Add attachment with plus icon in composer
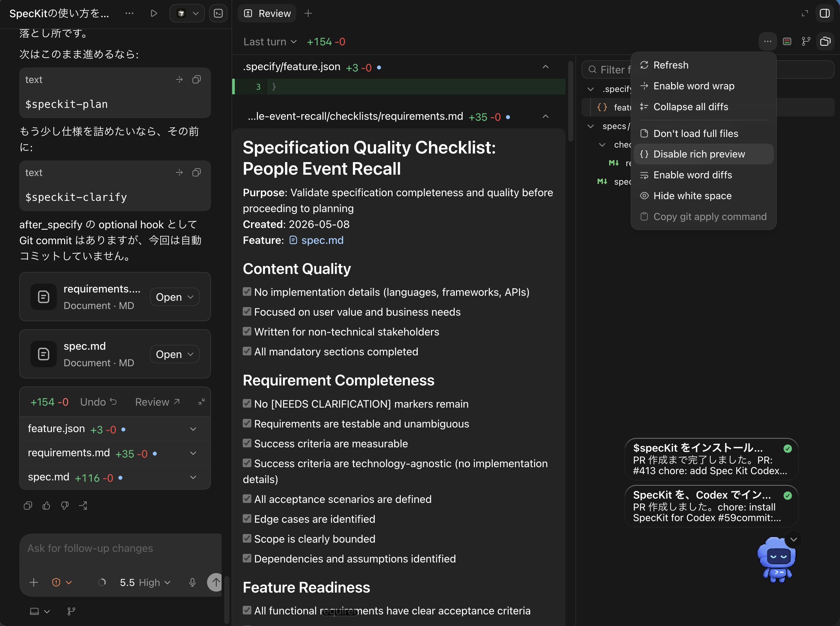Viewport: 840px width, 626px height. [34, 582]
